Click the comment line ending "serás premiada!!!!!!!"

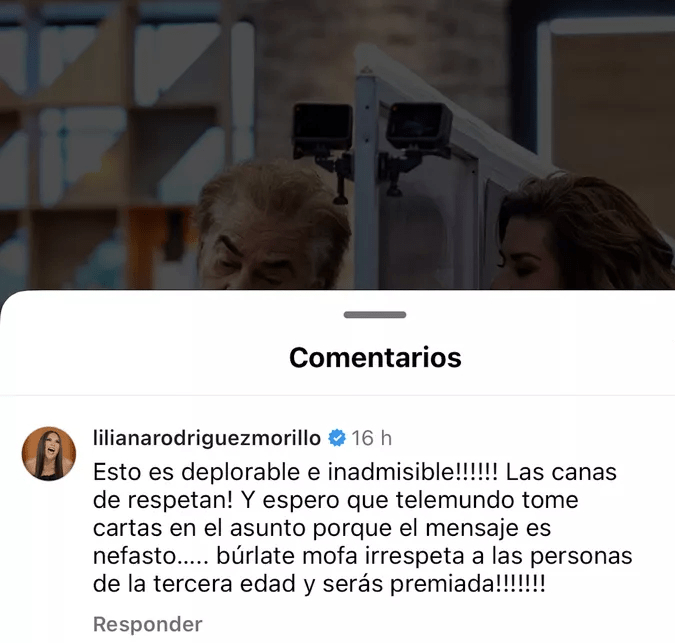coord(319,584)
